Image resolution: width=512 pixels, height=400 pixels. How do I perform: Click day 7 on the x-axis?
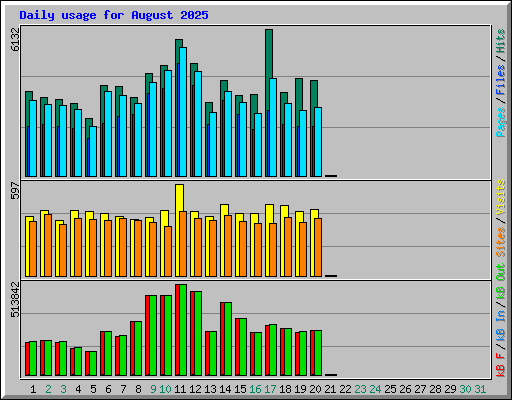123,389
